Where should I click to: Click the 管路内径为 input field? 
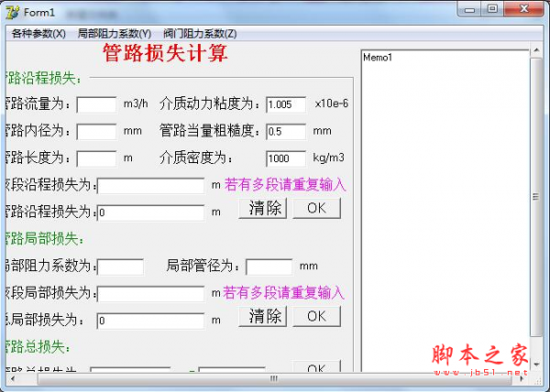coord(96,131)
